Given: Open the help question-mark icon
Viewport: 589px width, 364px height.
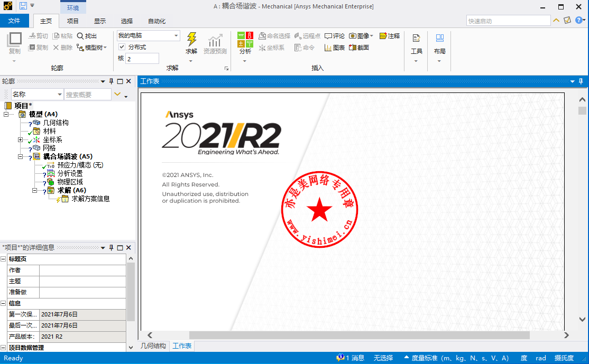Looking at the screenshot, I should pyautogui.click(x=579, y=20).
